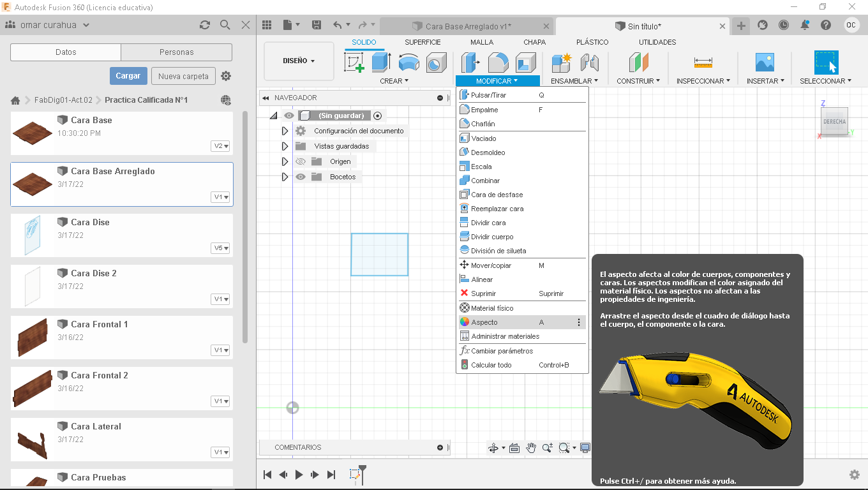Viewport: 868px width, 490px height.
Task: Open the Cara Frontal 1 thumbnail
Action: pos(33,337)
